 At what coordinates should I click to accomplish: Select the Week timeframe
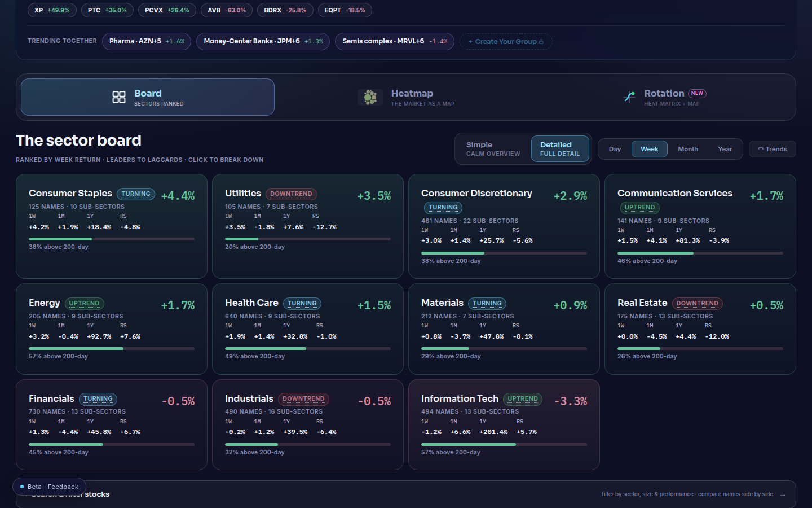650,149
